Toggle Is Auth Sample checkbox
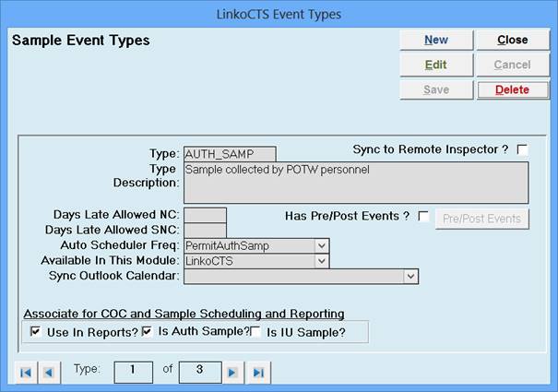The height and width of the screenshot is (392, 558). click(147, 331)
